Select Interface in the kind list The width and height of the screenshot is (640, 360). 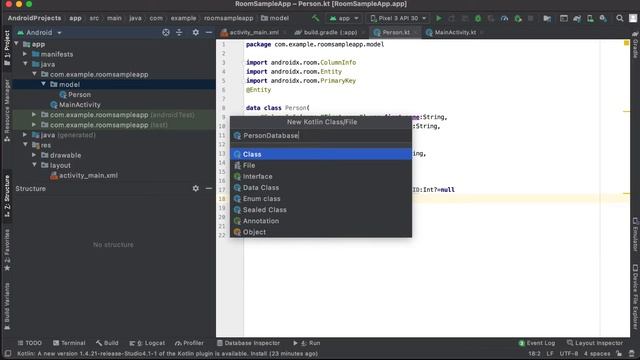pos(321,176)
